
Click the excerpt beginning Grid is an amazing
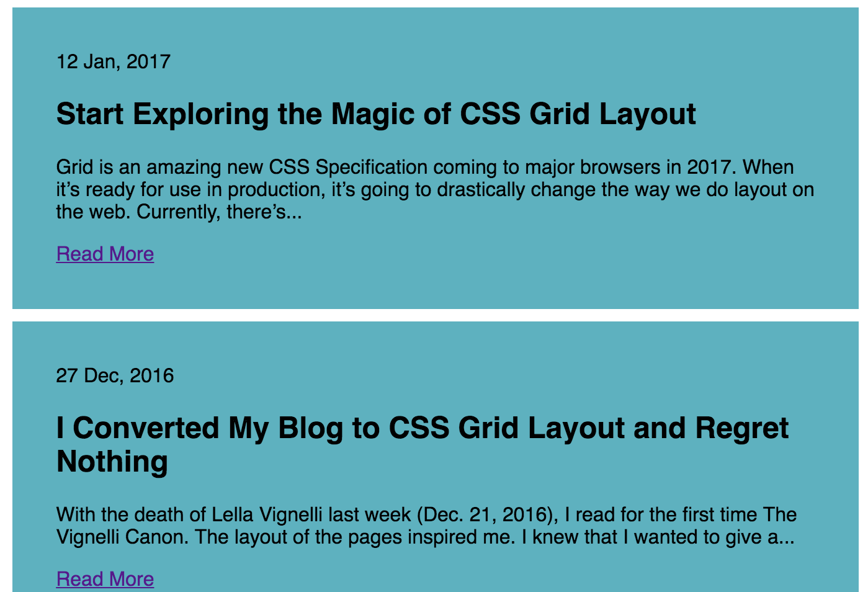point(435,189)
